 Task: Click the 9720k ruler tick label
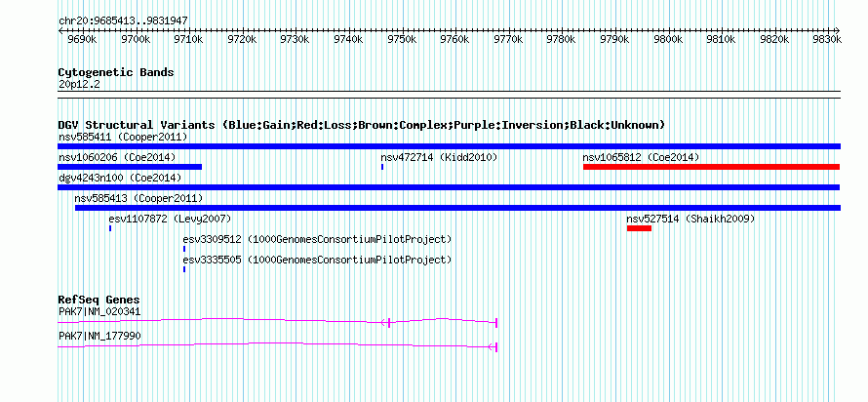click(x=243, y=39)
